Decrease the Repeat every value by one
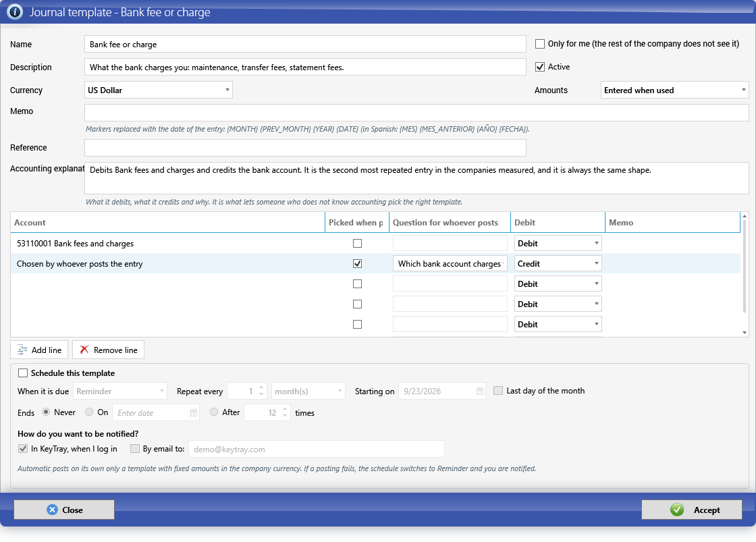Screen dimensions: 756x542 [261, 394]
